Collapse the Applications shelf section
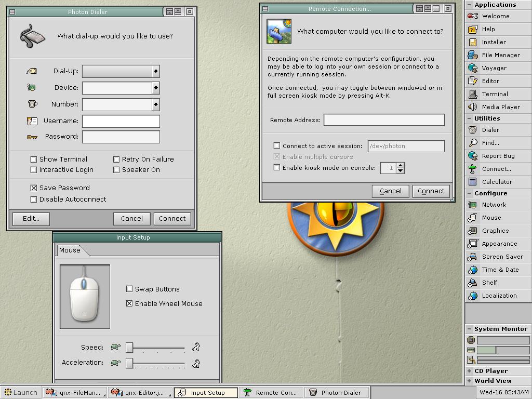The width and height of the screenshot is (532, 399). click(x=470, y=5)
